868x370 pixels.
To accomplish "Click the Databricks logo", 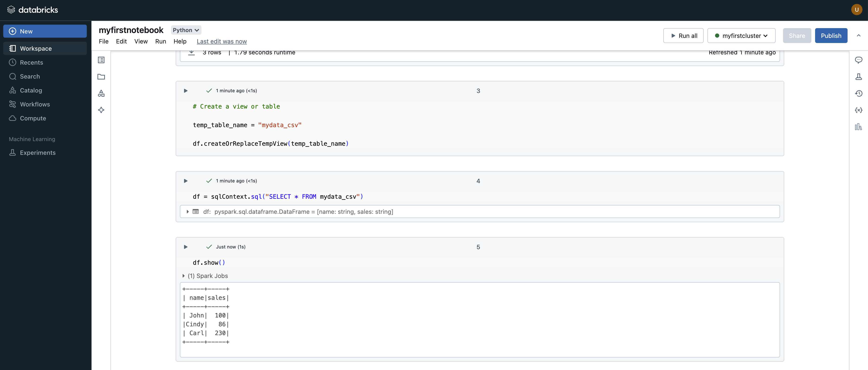I will click(x=32, y=10).
